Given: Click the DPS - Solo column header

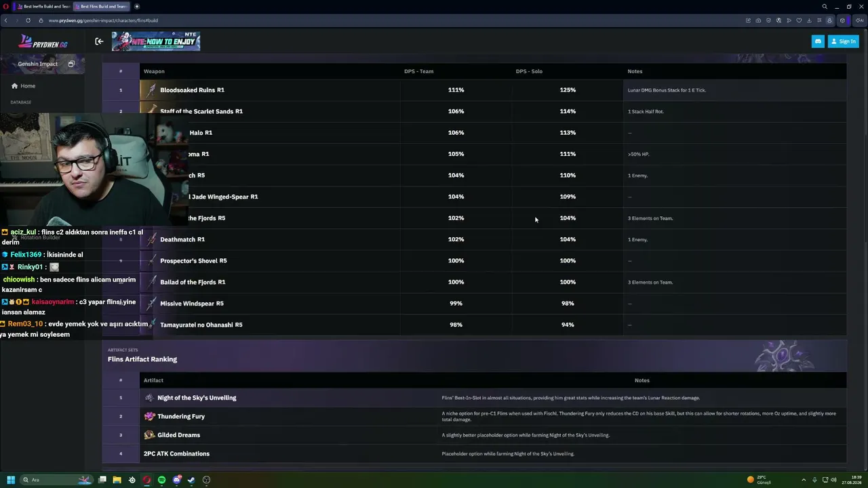Looking at the screenshot, I should 529,71.
